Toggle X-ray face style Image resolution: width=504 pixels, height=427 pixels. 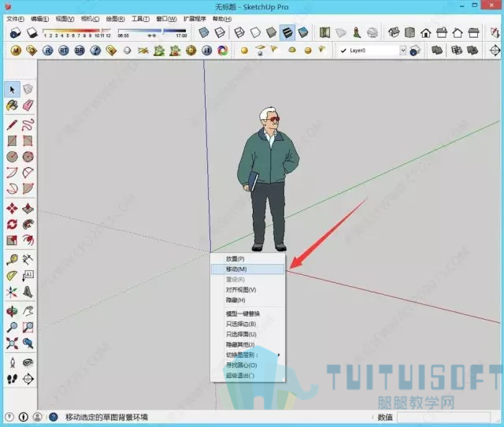[204, 32]
